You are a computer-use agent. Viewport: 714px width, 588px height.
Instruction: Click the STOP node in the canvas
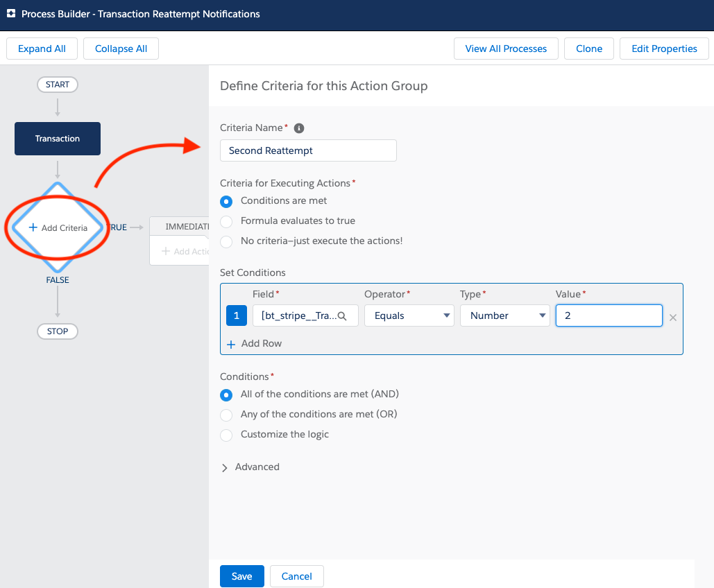(58, 331)
